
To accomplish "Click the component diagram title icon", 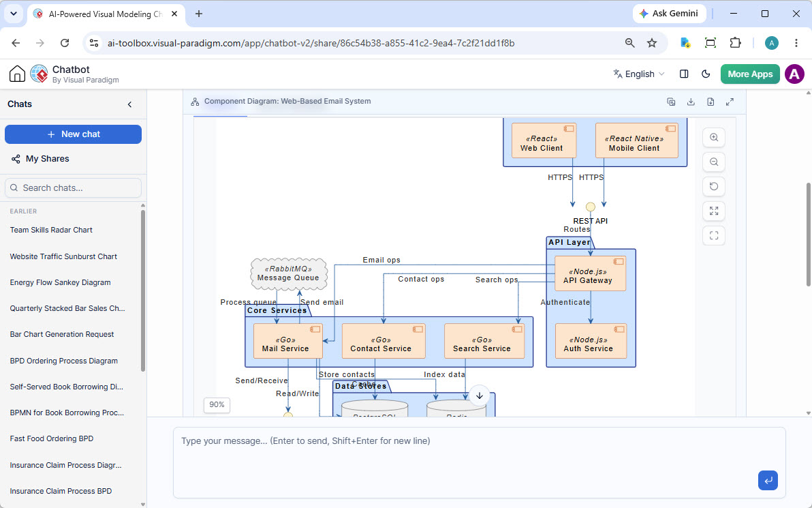I will [195, 102].
